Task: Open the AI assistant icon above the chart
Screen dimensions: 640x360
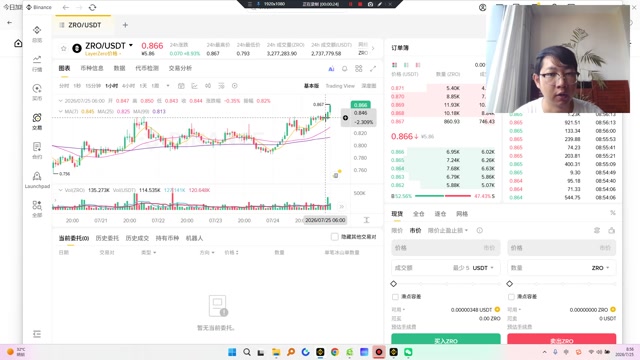Action: (331, 69)
